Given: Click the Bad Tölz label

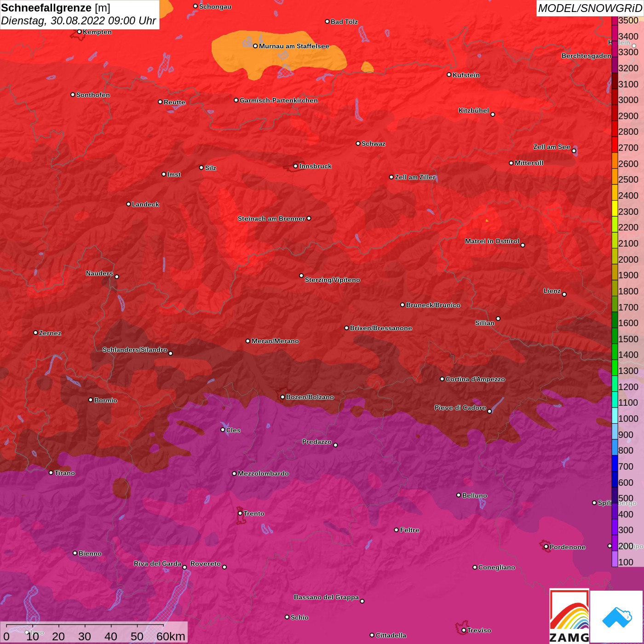Looking at the screenshot, I should point(344,22).
